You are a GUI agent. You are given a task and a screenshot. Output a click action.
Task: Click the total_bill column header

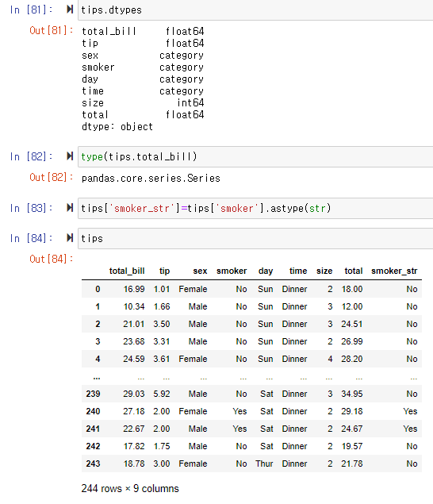pyautogui.click(x=127, y=271)
